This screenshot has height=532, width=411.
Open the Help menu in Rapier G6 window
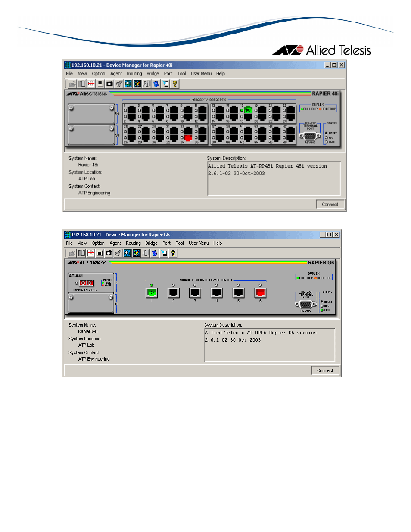tap(218, 243)
